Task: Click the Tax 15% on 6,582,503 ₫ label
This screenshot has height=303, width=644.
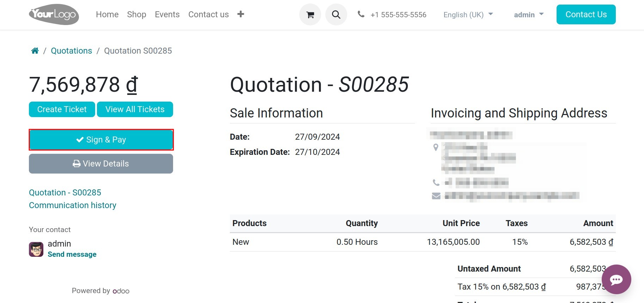Action: 502,287
